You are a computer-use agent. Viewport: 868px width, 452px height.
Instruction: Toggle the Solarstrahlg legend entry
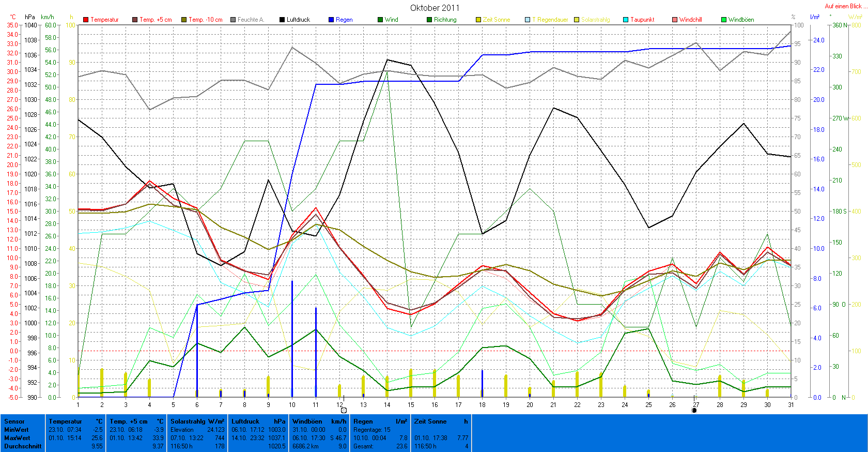point(595,20)
